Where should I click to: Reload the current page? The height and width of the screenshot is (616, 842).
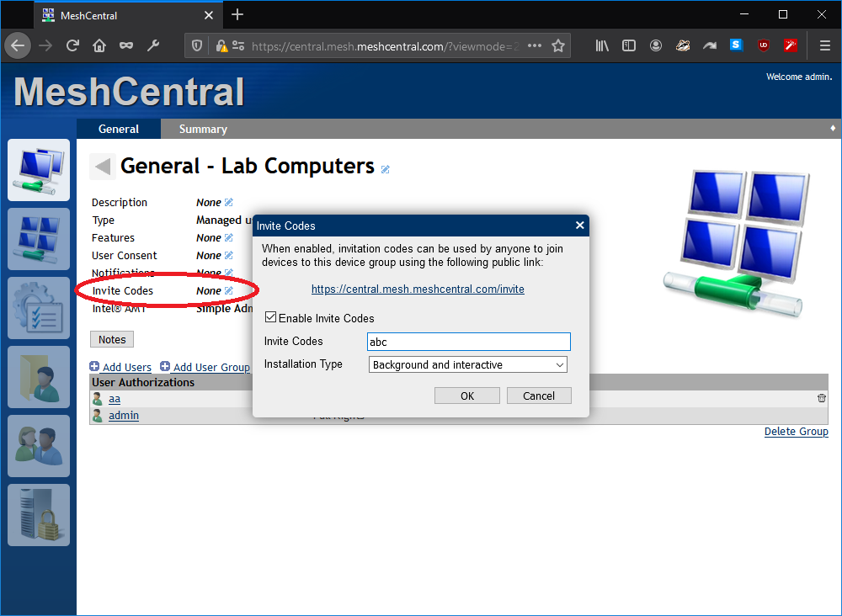pyautogui.click(x=72, y=45)
